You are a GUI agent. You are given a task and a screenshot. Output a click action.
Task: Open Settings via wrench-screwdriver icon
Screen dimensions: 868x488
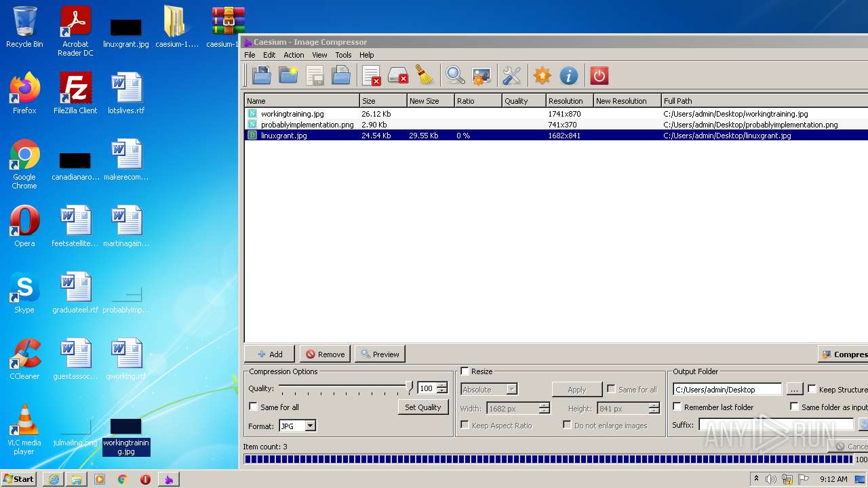(512, 75)
